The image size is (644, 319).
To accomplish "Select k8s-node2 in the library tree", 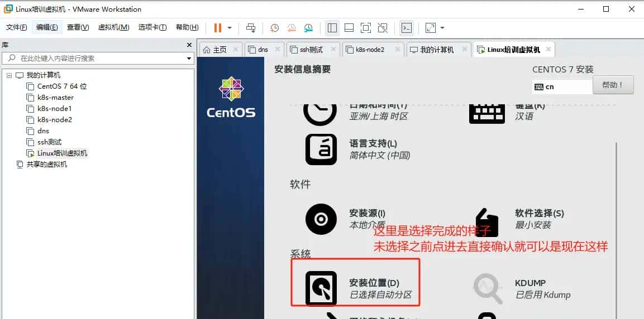I will [x=55, y=120].
